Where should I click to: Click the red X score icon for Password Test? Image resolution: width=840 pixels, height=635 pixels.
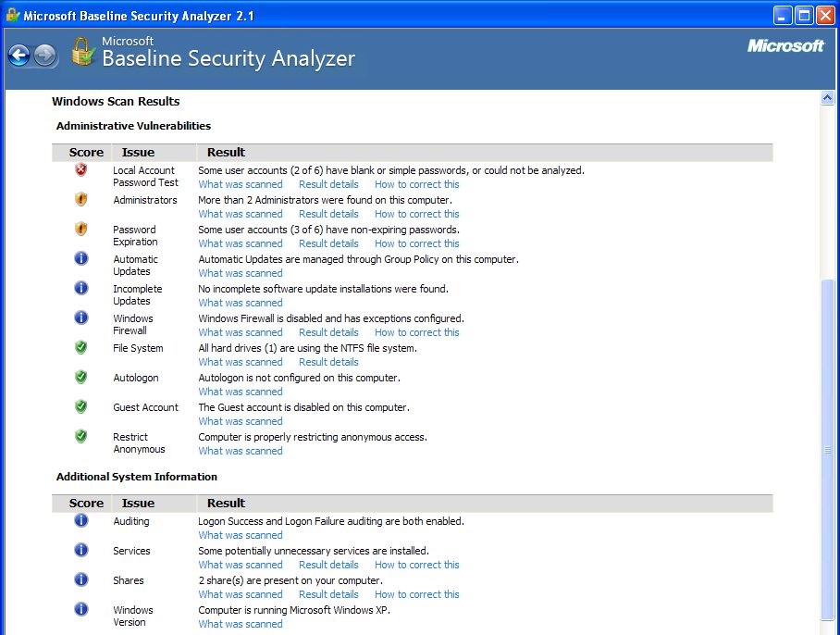(80, 170)
